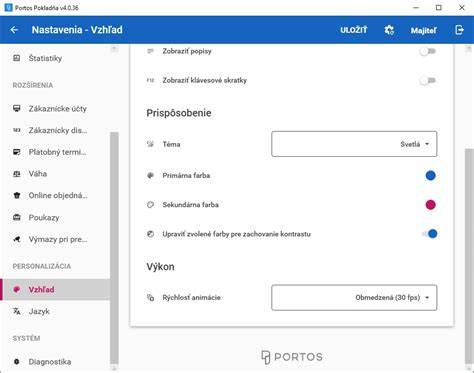Save settings with ULOŽIŤ button
Viewport: 474px width, 373px height.
tap(354, 30)
